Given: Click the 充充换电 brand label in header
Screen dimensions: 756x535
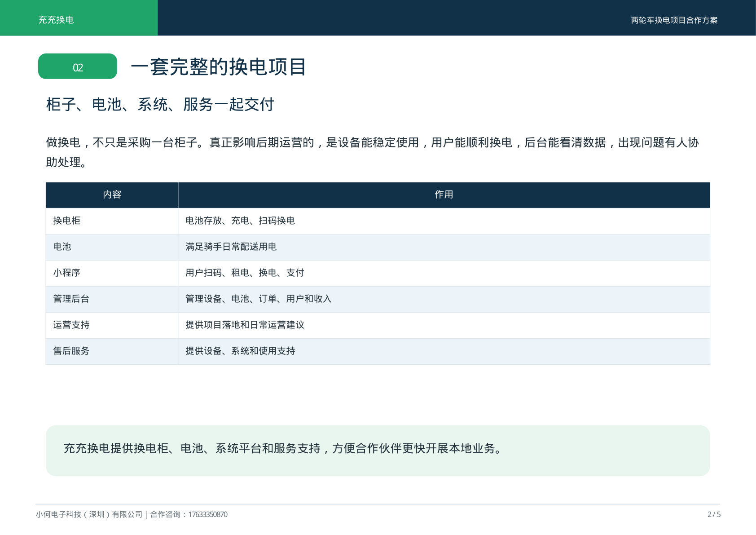Looking at the screenshot, I should pos(56,20).
